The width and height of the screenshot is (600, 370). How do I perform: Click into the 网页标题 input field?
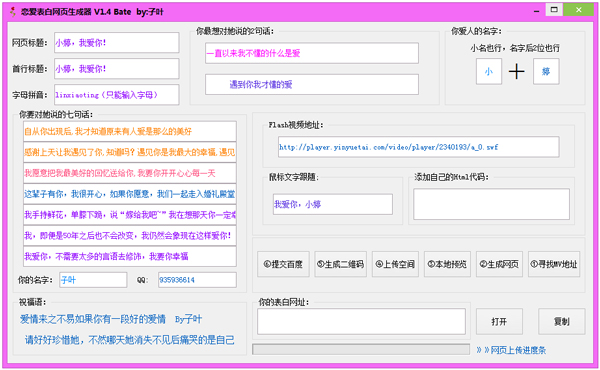tap(117, 42)
